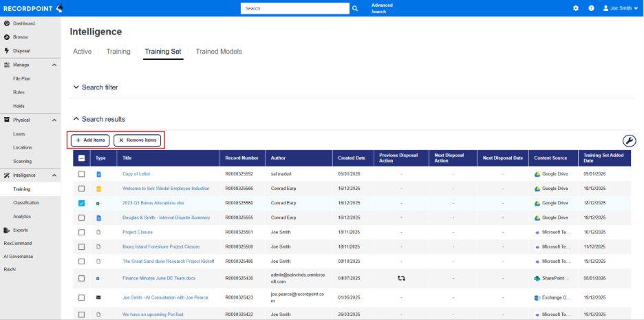Click the Dashboard sidebar icon
The image size is (644, 320).
(6, 23)
